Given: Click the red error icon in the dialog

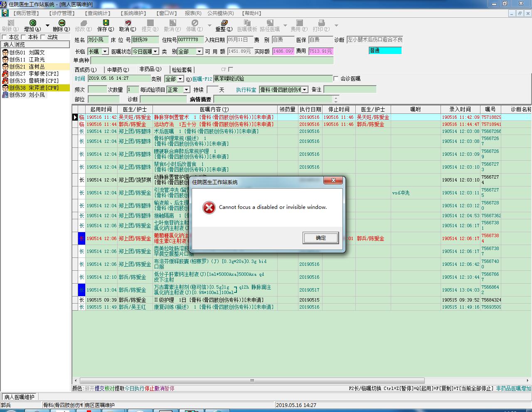Looking at the screenshot, I should pos(209,207).
